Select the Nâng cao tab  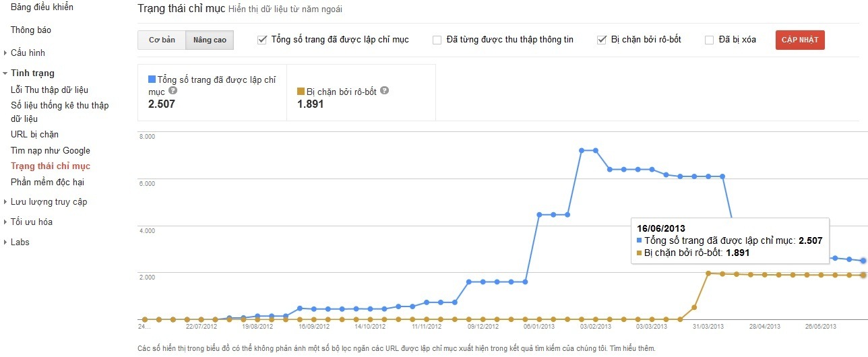click(210, 40)
